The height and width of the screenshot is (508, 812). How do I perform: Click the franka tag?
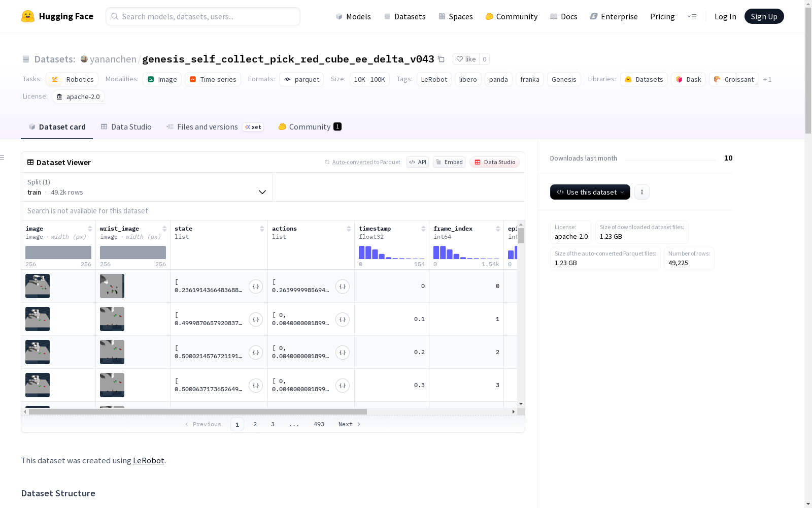point(530,79)
